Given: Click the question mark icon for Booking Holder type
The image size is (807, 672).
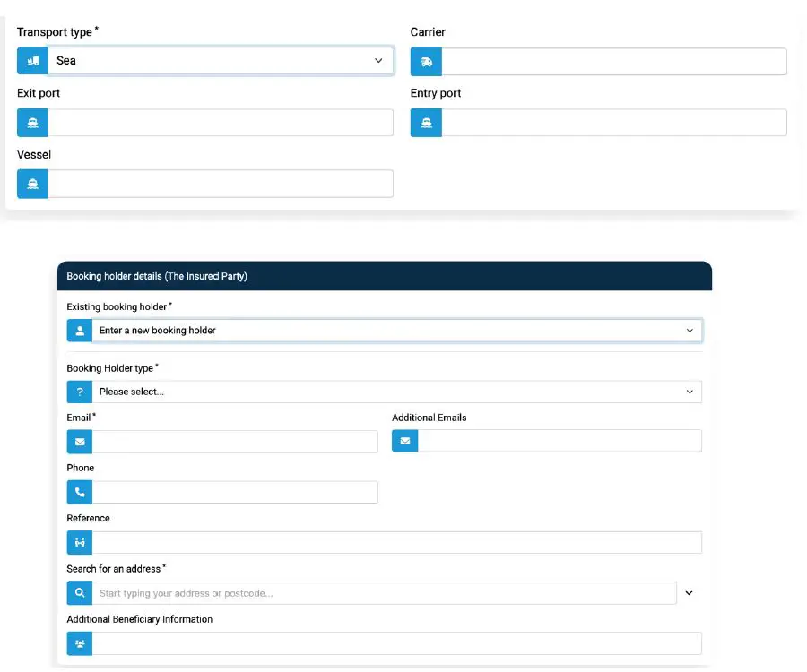Looking at the screenshot, I should [x=80, y=392].
